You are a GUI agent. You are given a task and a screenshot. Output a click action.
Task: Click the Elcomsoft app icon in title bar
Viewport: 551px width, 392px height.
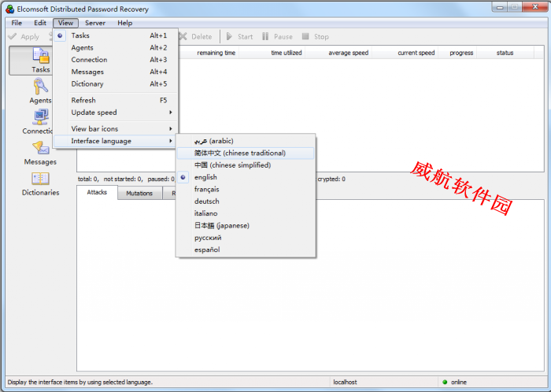pyautogui.click(x=9, y=9)
